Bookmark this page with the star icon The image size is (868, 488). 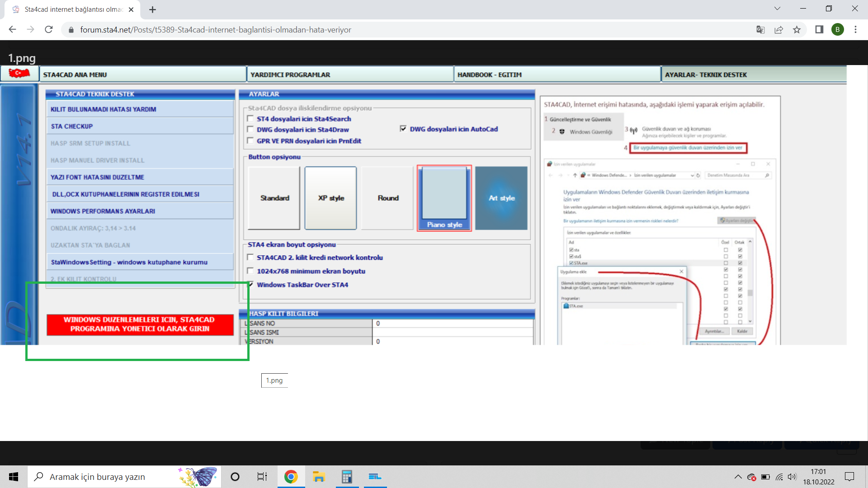pyautogui.click(x=797, y=30)
